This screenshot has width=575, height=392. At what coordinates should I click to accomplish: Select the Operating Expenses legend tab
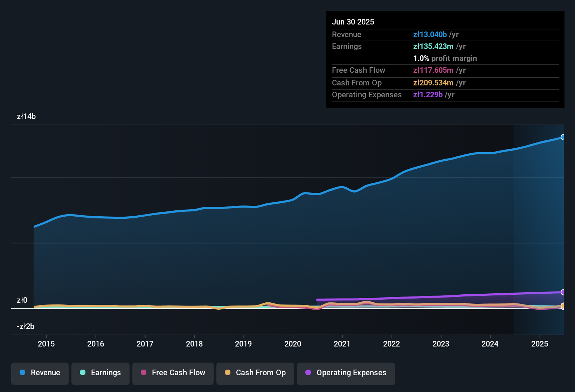pos(346,373)
